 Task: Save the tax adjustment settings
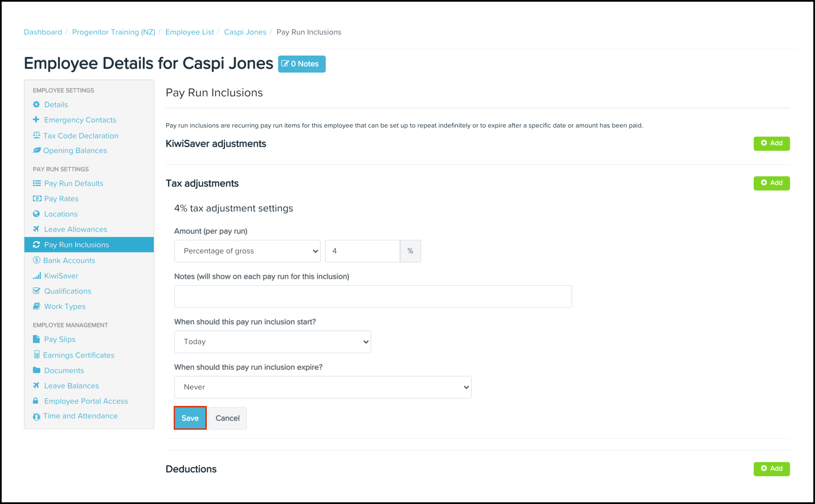coord(190,418)
